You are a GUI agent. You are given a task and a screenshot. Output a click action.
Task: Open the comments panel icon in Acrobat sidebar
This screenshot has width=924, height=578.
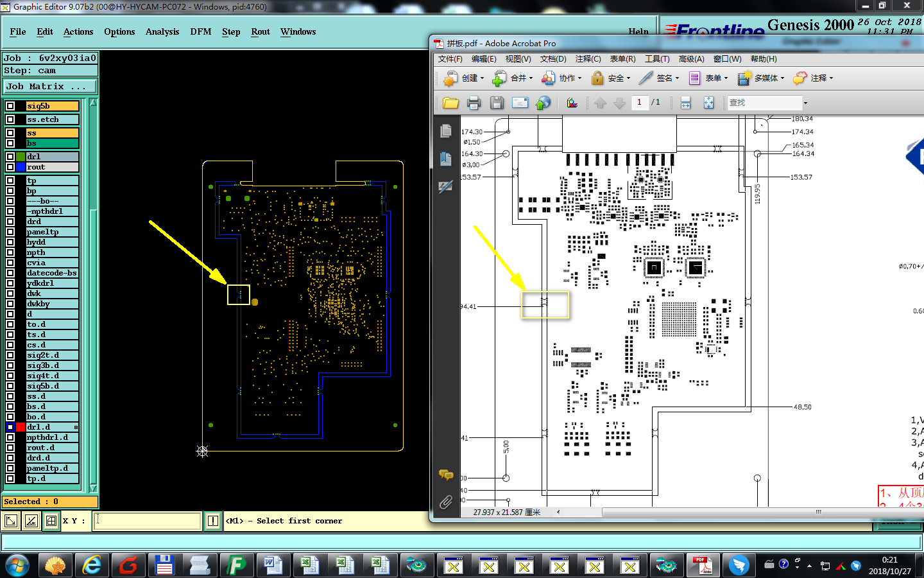[446, 475]
